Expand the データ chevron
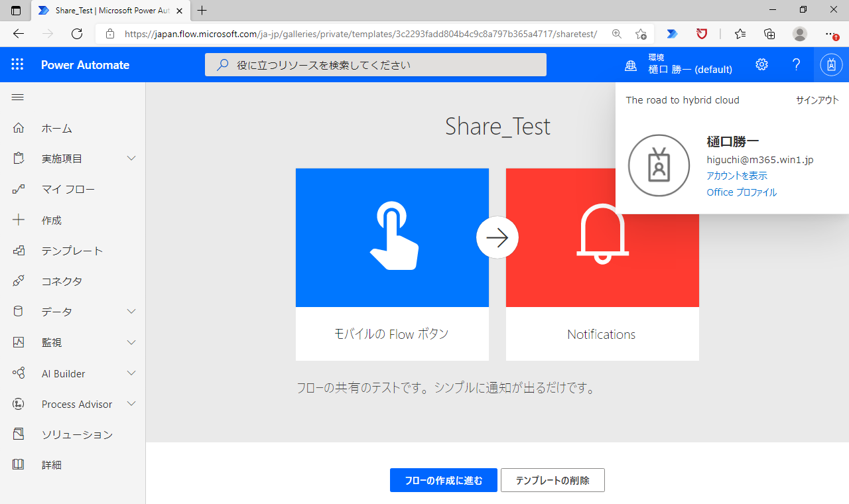This screenshot has height=504, width=849. click(x=131, y=312)
